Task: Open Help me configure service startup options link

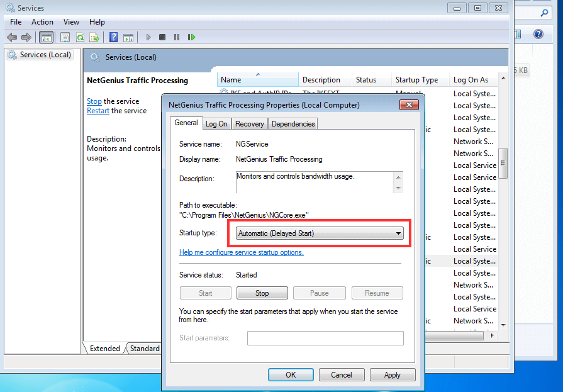Action: click(x=242, y=252)
